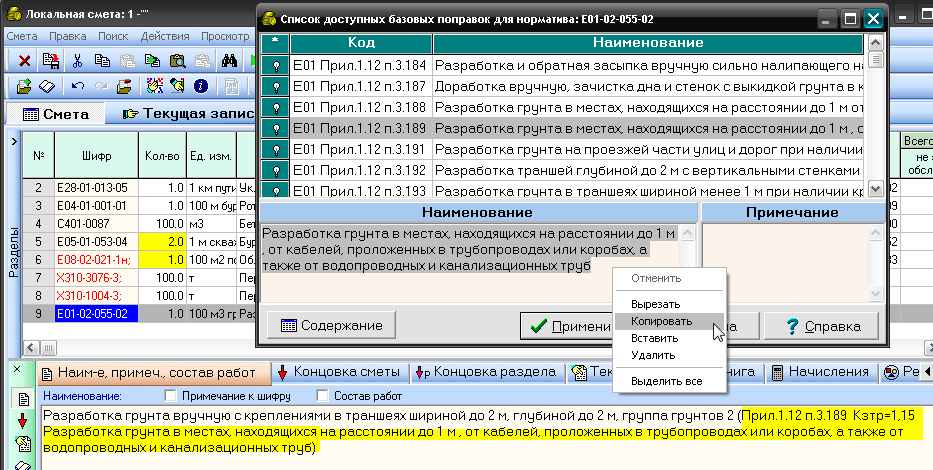This screenshot has width=933, height=470.
Task: Click the binoculars search icon
Action: 228,61
